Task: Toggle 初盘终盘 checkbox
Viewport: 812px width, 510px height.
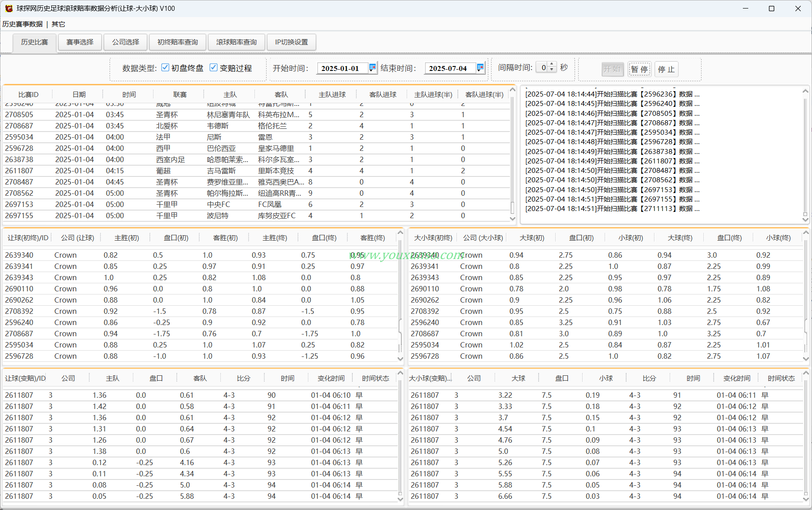Action: [165, 67]
